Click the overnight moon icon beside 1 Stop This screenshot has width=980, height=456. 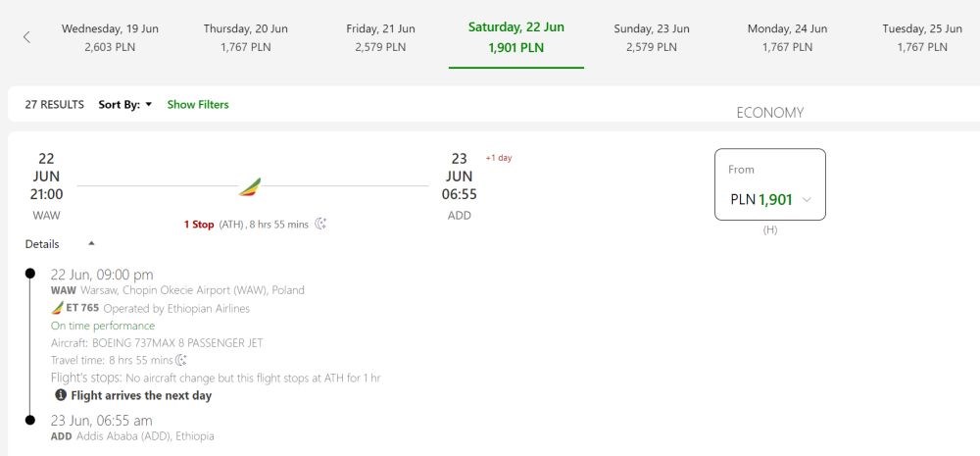click(x=320, y=224)
